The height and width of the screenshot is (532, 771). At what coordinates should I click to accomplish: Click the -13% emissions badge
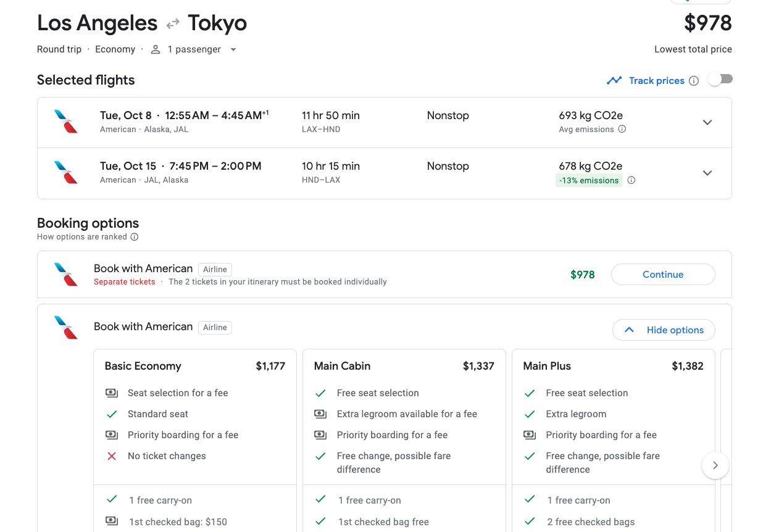tap(589, 180)
